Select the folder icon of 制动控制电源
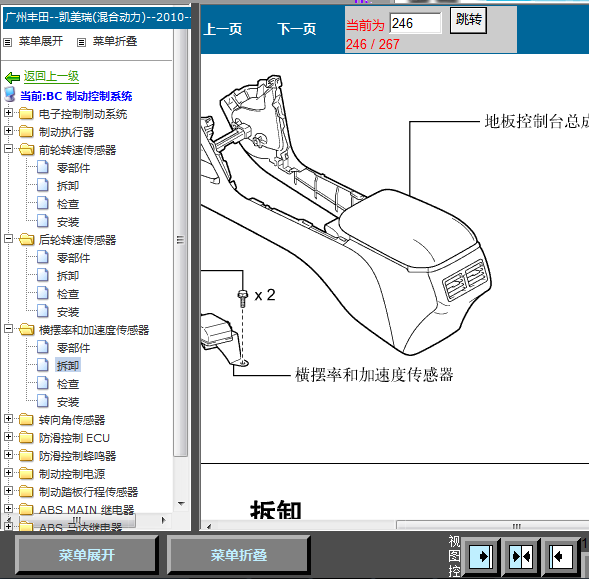589x579 pixels. pos(26,473)
